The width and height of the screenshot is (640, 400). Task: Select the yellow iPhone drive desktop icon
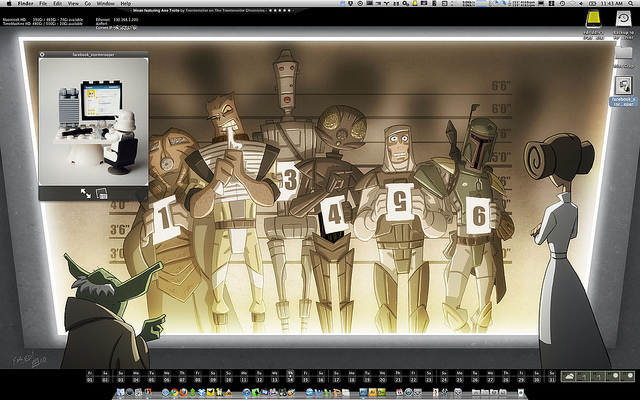coord(593,20)
